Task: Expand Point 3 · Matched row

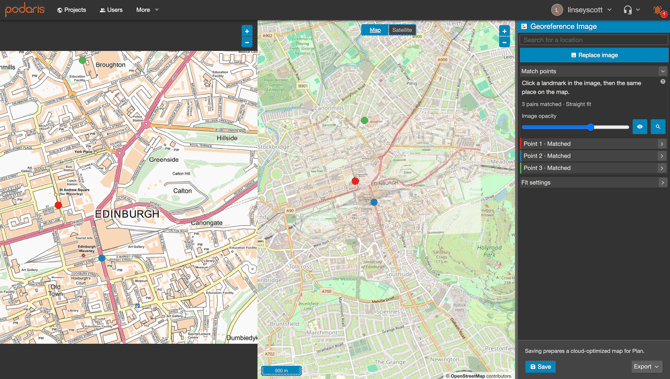Action: tap(594, 168)
